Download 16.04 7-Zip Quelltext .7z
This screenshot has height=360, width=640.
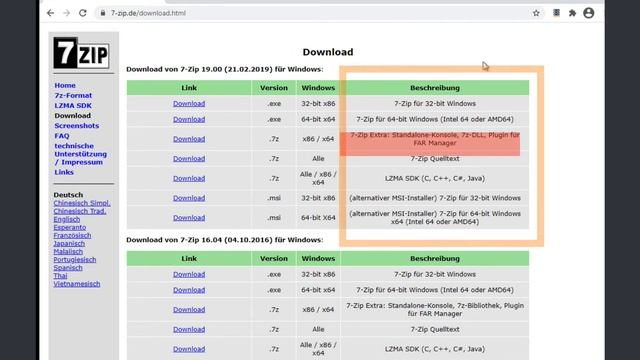[x=189, y=329]
